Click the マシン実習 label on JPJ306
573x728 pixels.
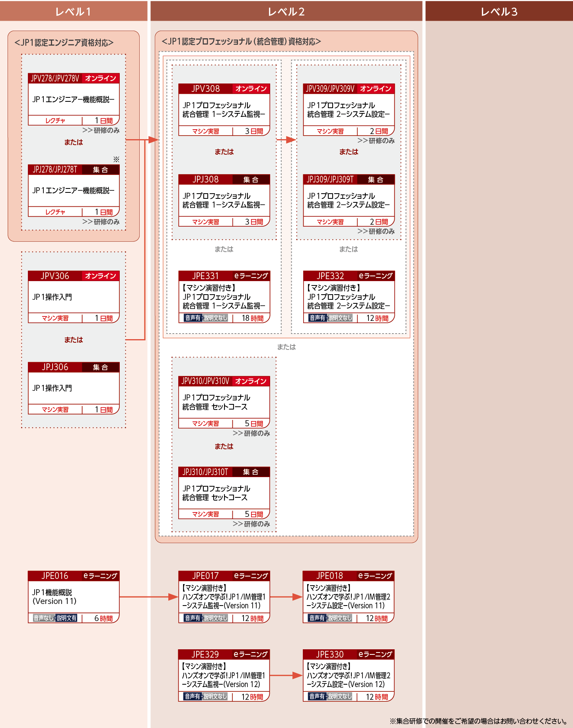[55, 410]
